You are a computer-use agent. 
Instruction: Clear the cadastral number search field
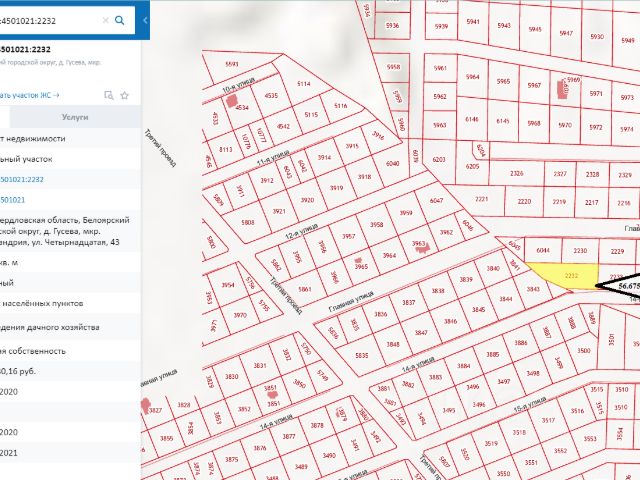click(103, 19)
